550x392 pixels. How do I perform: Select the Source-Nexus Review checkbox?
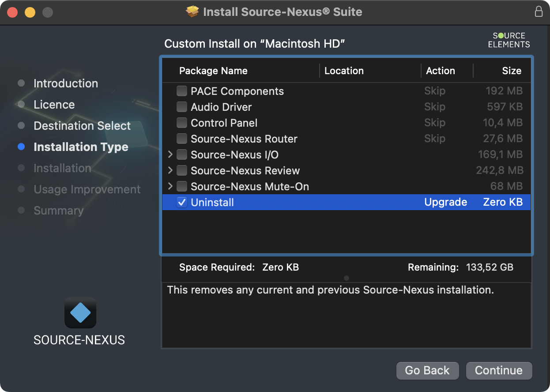(182, 171)
